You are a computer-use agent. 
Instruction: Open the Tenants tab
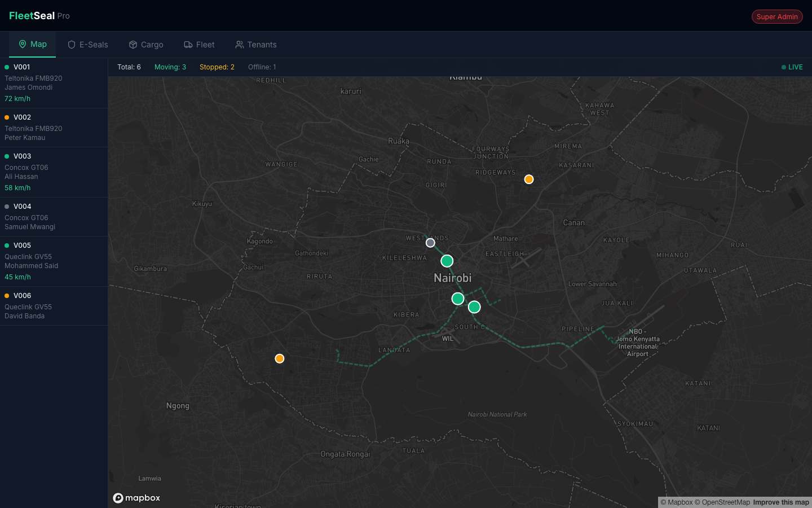coord(256,45)
